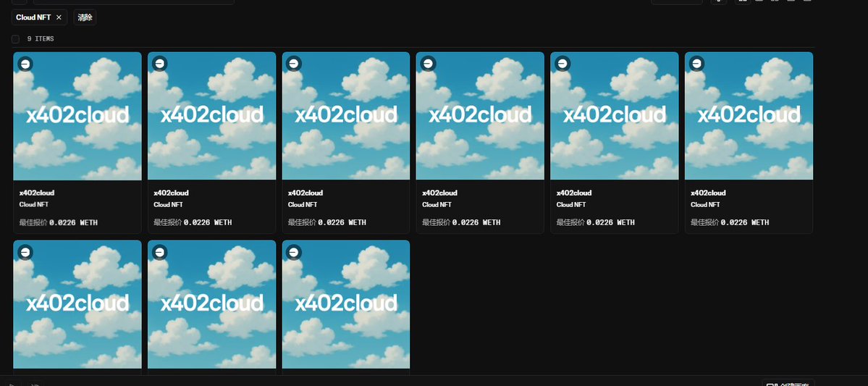The image size is (868, 386).
Task: Open the fourth x402cloud thumbnail in top row
Action: tap(480, 116)
